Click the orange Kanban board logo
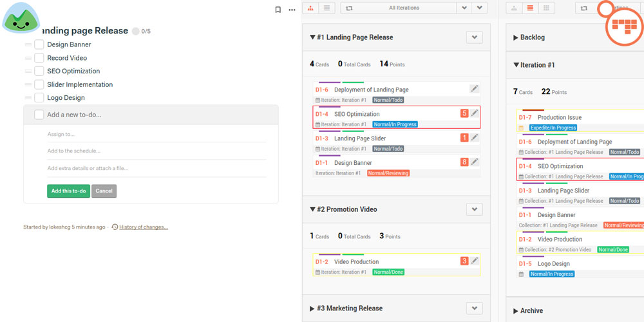Viewport: 644px width, 322px height. point(623,26)
